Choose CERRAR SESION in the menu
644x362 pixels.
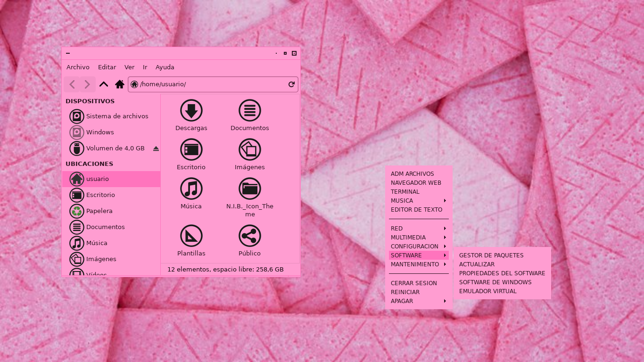point(419,283)
